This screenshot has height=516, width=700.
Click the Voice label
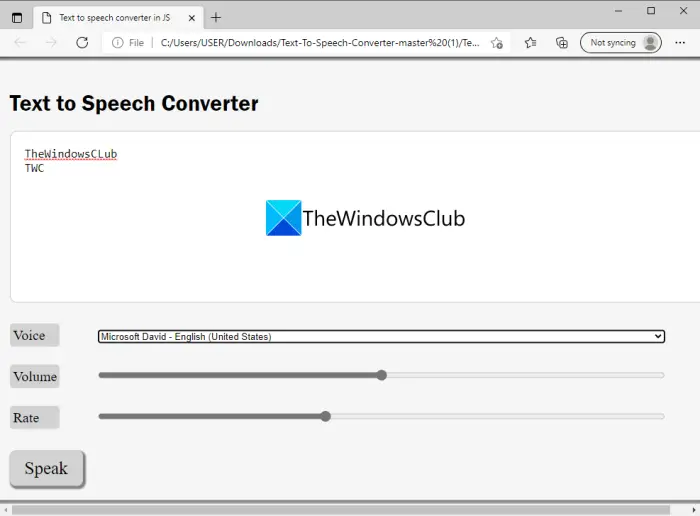(x=34, y=335)
